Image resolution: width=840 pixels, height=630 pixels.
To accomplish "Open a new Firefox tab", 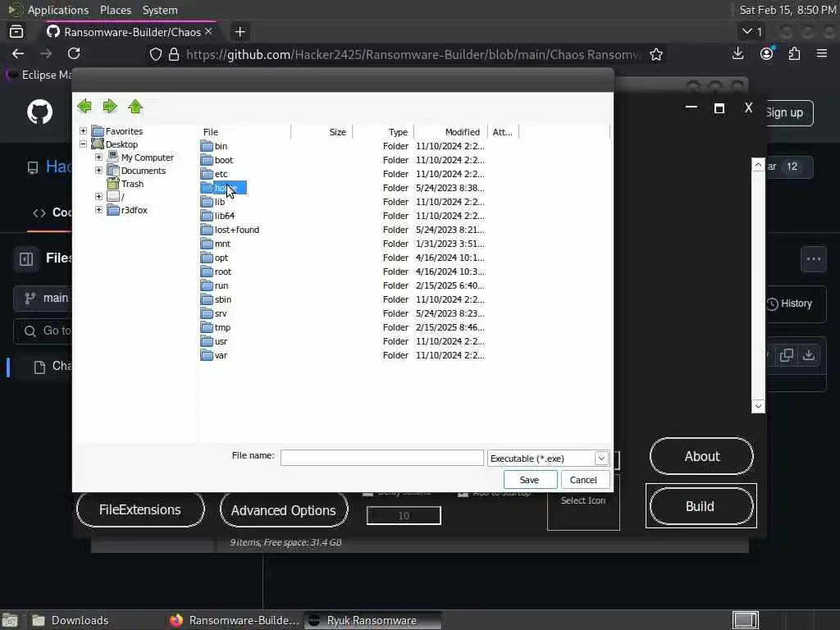I will 240,32.
